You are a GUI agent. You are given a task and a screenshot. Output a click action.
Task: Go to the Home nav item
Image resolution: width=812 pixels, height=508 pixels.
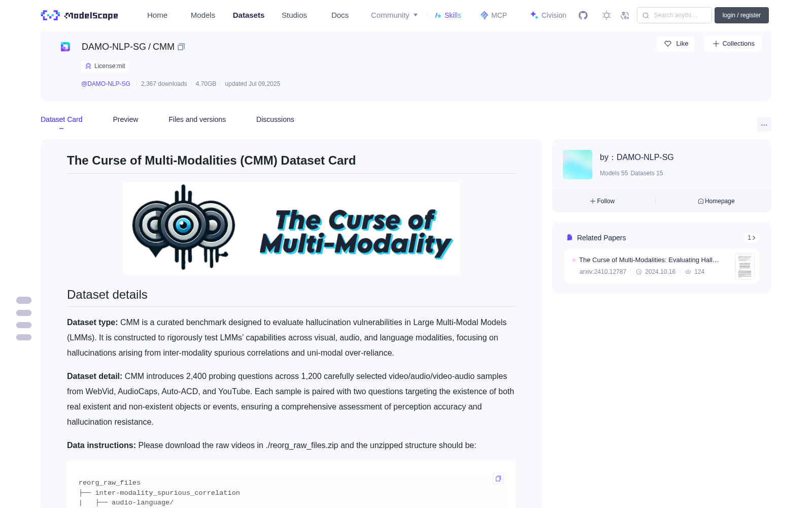[x=157, y=15]
